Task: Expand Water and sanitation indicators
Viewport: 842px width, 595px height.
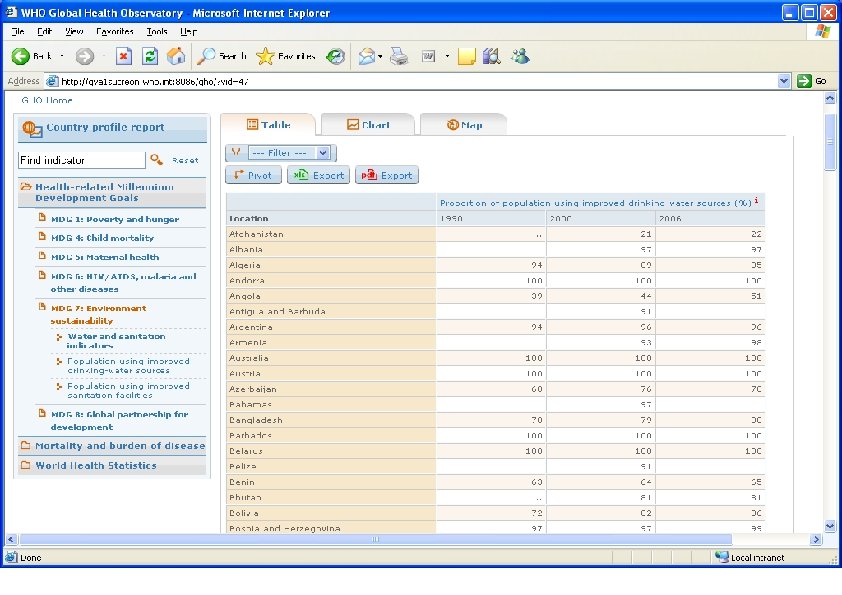Action: point(59,337)
